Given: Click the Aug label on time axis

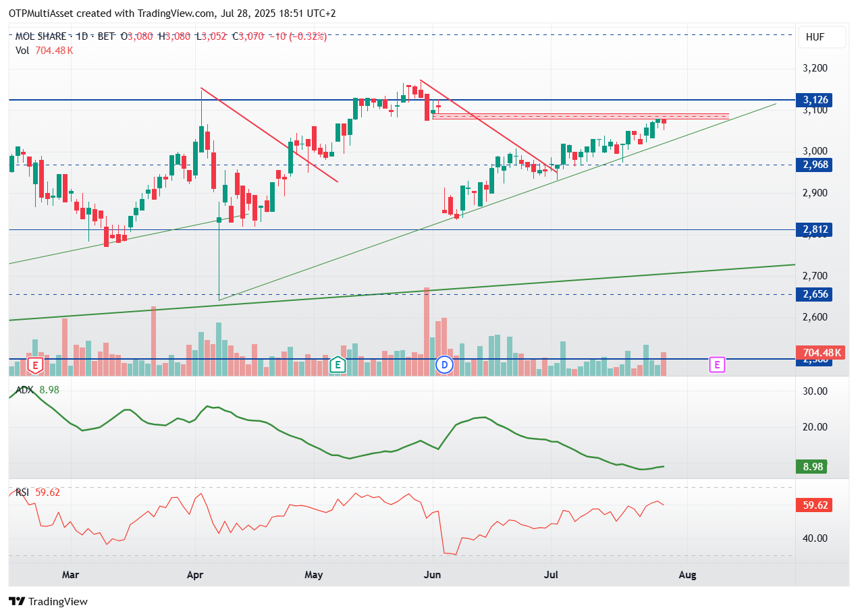Looking at the screenshot, I should (687, 576).
